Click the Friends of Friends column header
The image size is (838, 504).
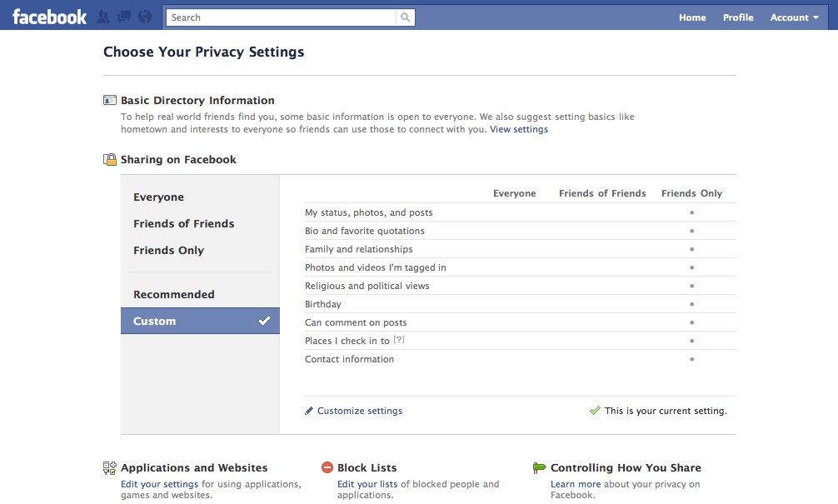602,193
